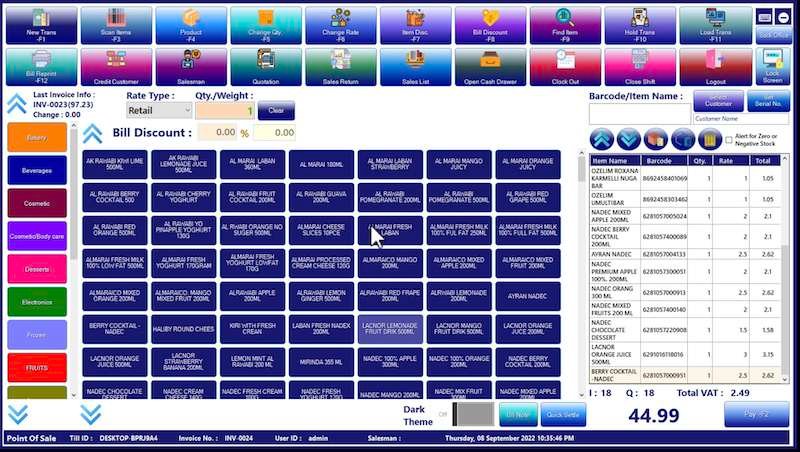This screenshot has width=800, height=452.
Task: Select the Cosmetic category
Action: click(x=37, y=204)
